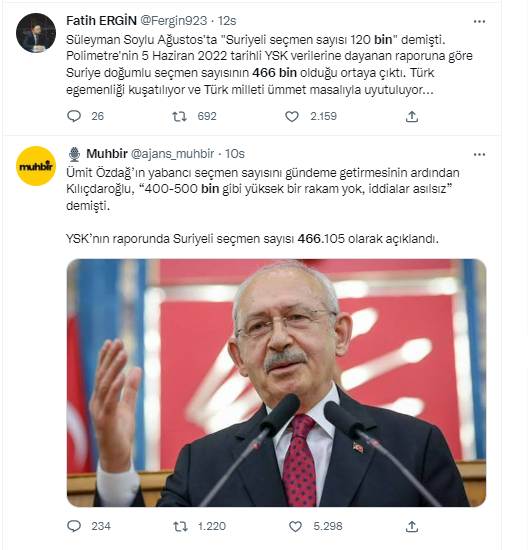Enlarge the attached photo of the politician speaking
The height and width of the screenshot is (550, 528).
(x=276, y=383)
